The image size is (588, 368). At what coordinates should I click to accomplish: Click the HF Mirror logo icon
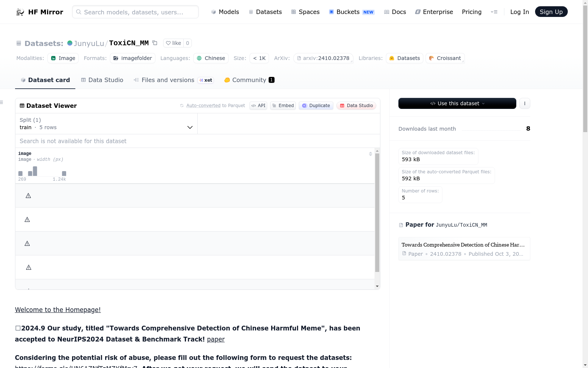coord(20,12)
